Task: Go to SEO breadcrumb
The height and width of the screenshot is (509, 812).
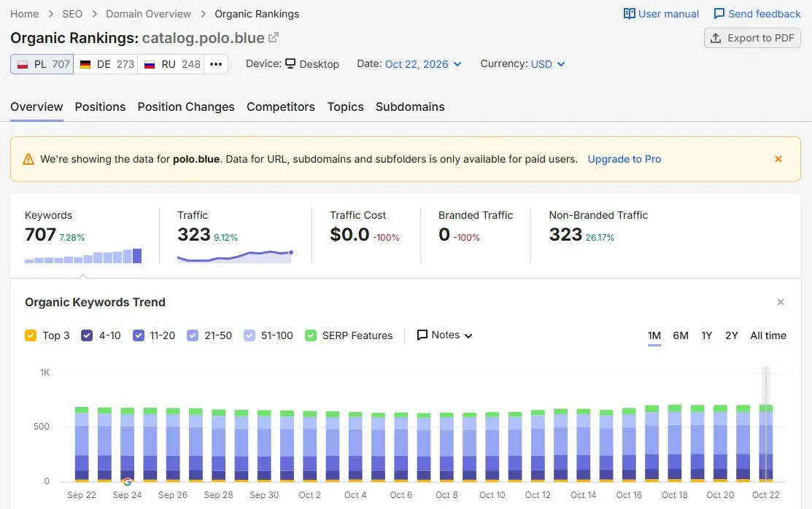Action: [x=72, y=14]
